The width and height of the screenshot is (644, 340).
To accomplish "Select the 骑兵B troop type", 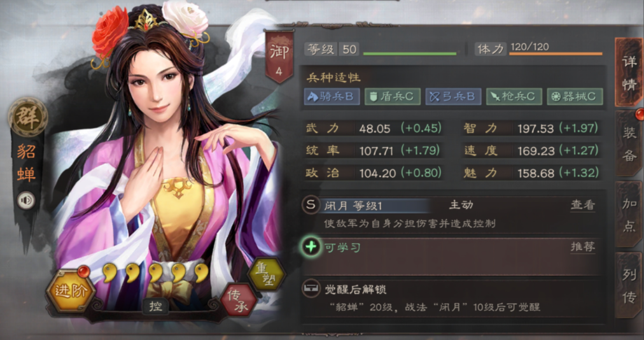I will 332,96.
